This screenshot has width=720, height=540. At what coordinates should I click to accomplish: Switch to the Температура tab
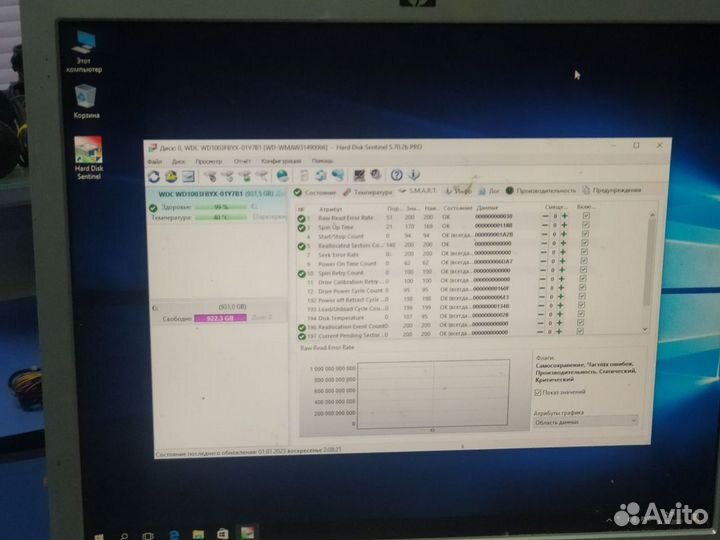tap(367, 192)
